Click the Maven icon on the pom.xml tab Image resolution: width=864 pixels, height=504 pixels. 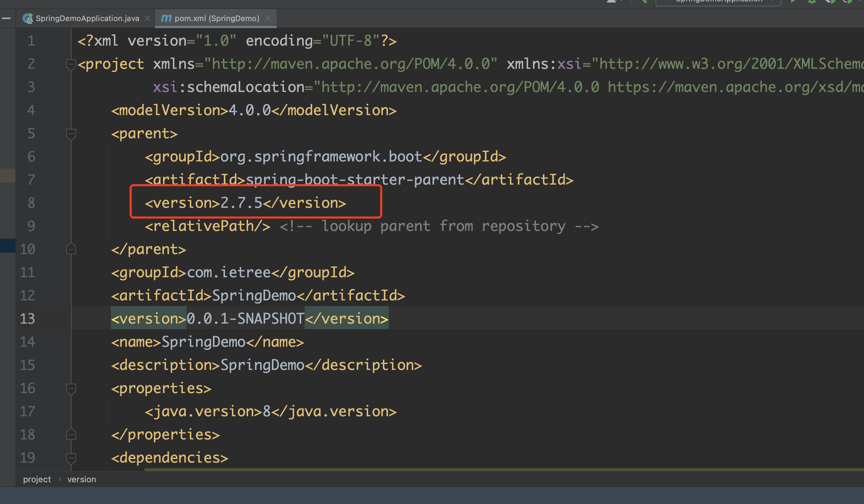(166, 18)
